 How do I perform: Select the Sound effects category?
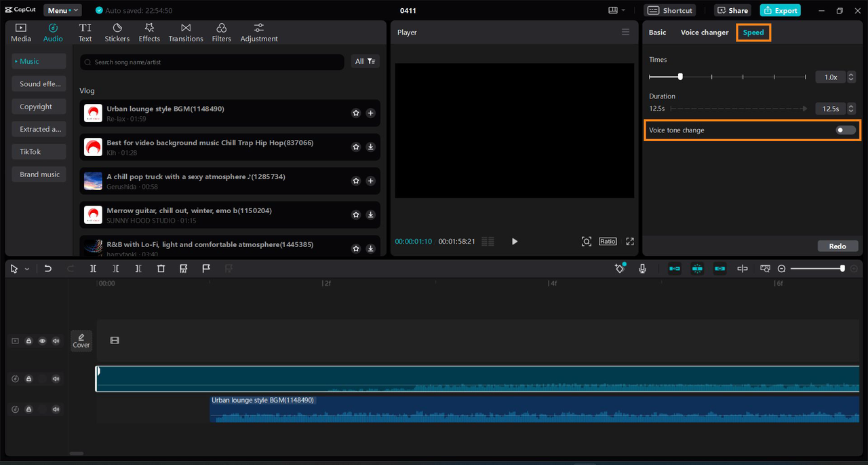point(39,83)
